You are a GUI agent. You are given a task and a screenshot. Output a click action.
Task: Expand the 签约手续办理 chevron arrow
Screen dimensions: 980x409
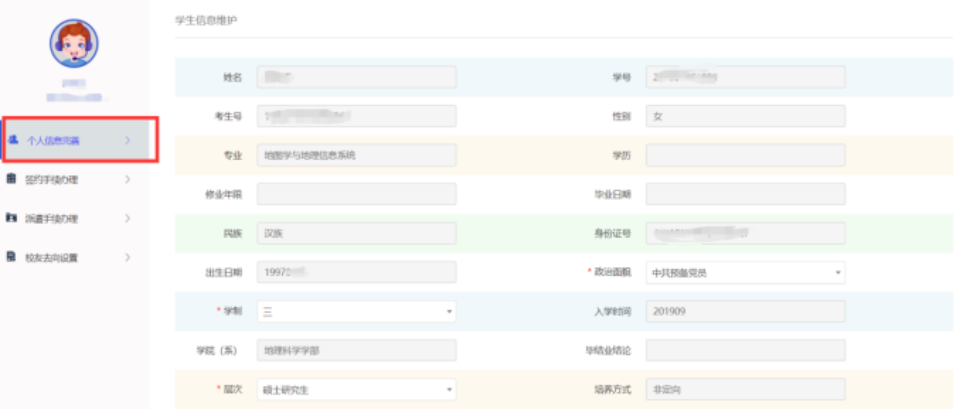tap(127, 179)
